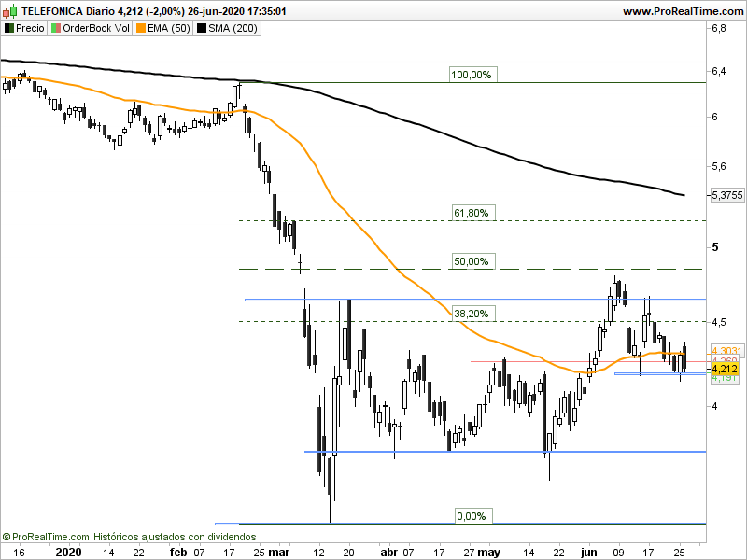747x560 pixels.
Task: Select the 50,00% Fibonacci level label
Action: (x=473, y=261)
